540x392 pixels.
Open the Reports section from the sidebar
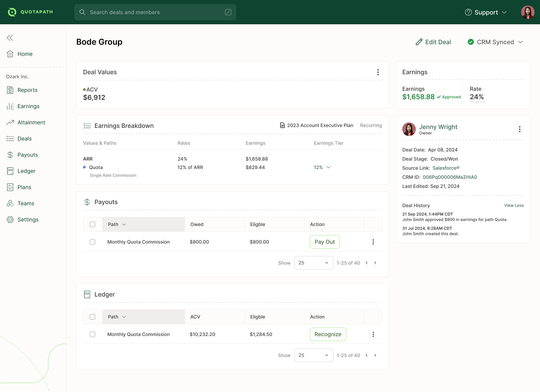27,90
